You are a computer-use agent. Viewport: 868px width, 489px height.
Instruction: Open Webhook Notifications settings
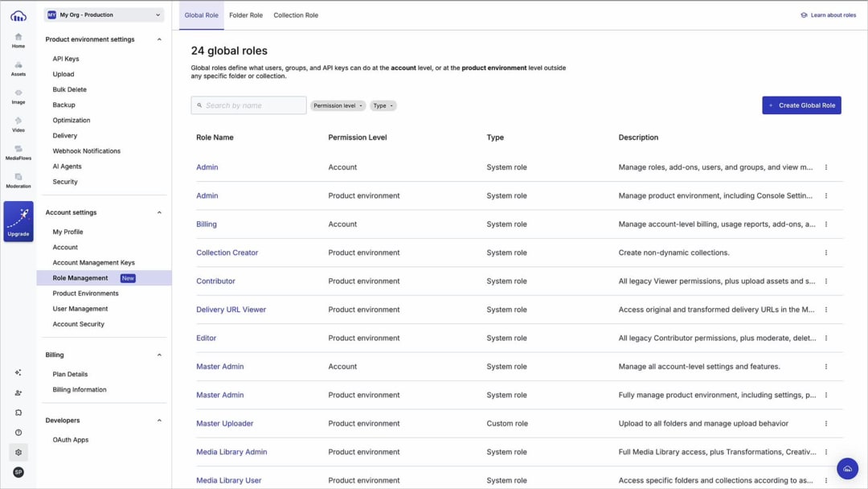[x=86, y=150]
